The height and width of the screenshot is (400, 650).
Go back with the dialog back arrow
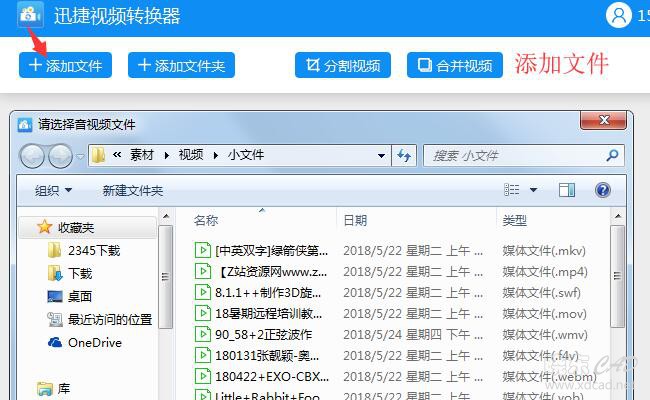coord(32,156)
